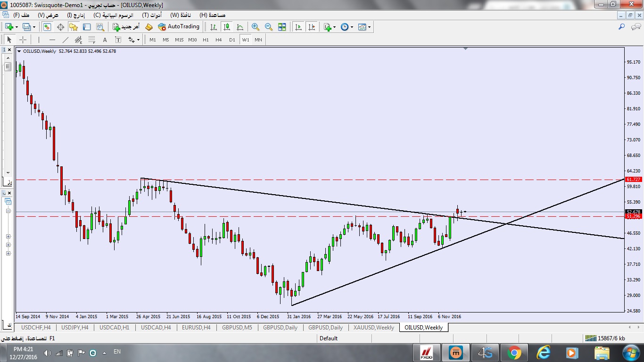Tile chart windows icon
The height and width of the screenshot is (362, 644).
pos(282,27)
